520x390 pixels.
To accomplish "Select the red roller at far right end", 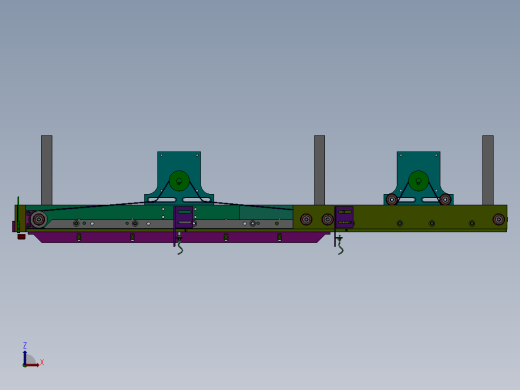I will 499,219.
